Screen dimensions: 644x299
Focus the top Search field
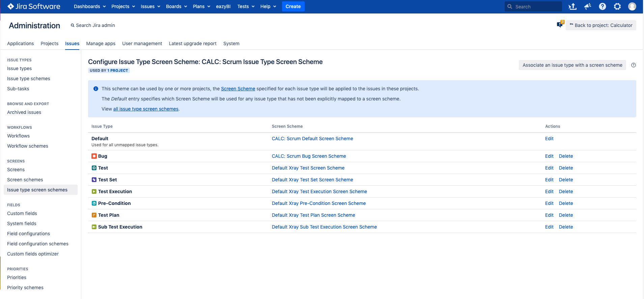(x=533, y=6)
